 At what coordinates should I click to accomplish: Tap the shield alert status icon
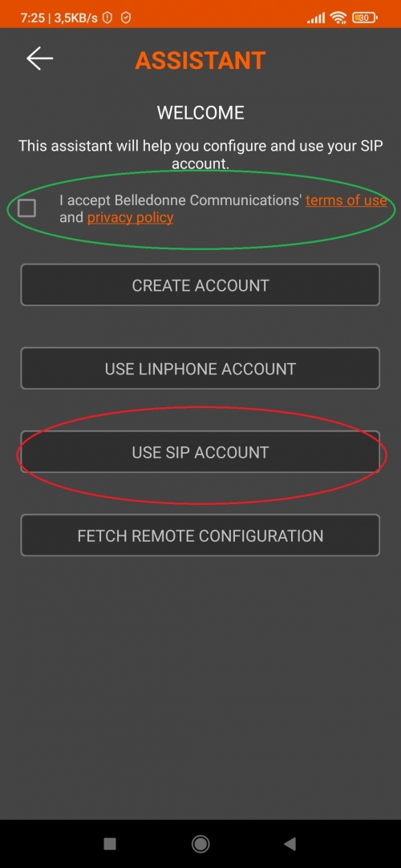[x=107, y=18]
